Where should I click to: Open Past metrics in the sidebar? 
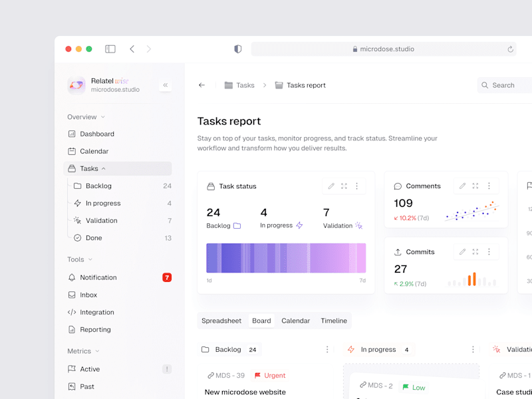pos(118,386)
